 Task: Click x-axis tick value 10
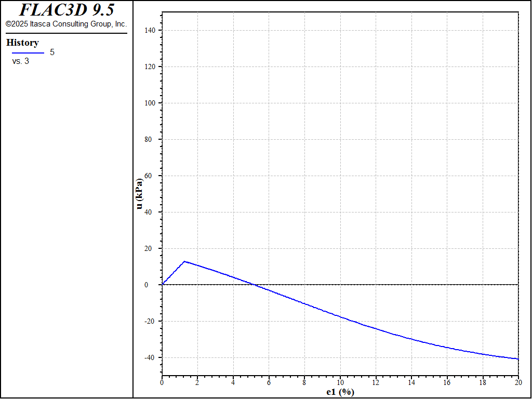(340, 382)
